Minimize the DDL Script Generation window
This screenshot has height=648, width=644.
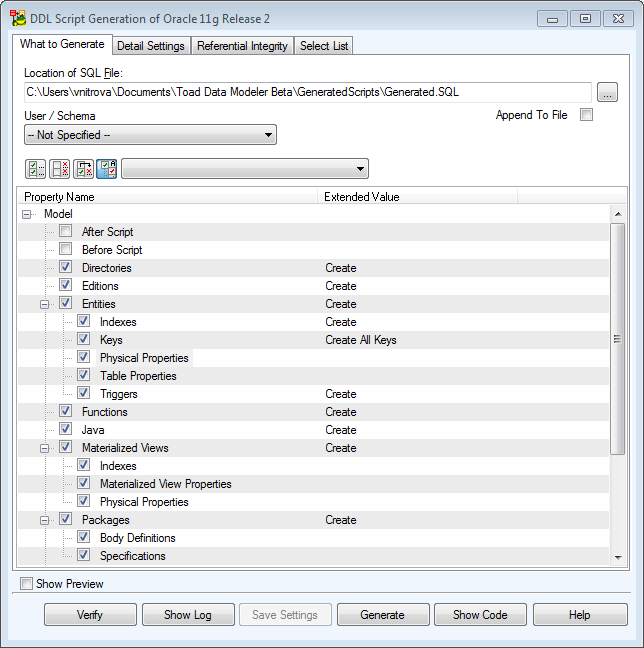[552, 19]
